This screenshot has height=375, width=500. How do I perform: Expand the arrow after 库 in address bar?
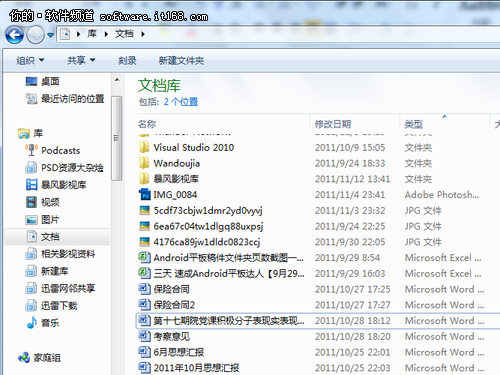coord(106,34)
